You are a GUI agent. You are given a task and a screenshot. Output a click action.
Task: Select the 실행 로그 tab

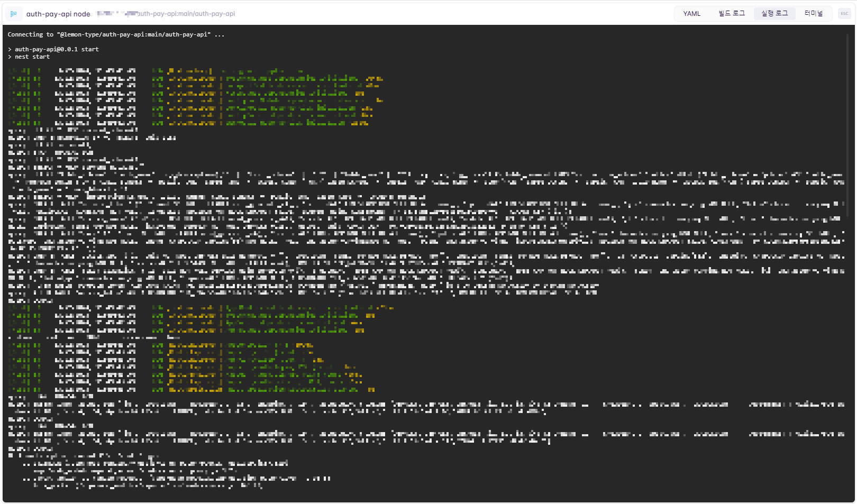pos(774,14)
